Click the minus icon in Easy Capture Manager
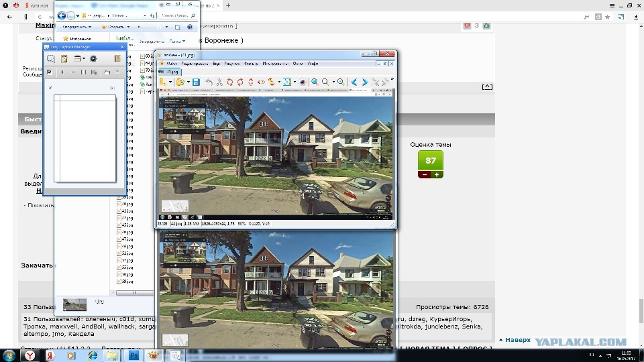This screenshot has height=362, width=644. click(x=73, y=72)
